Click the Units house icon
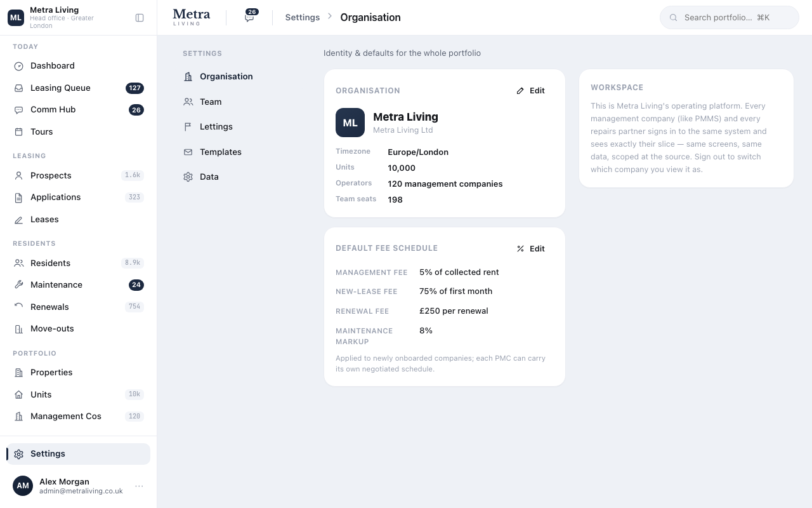Image resolution: width=812 pixels, height=508 pixels. [18, 395]
